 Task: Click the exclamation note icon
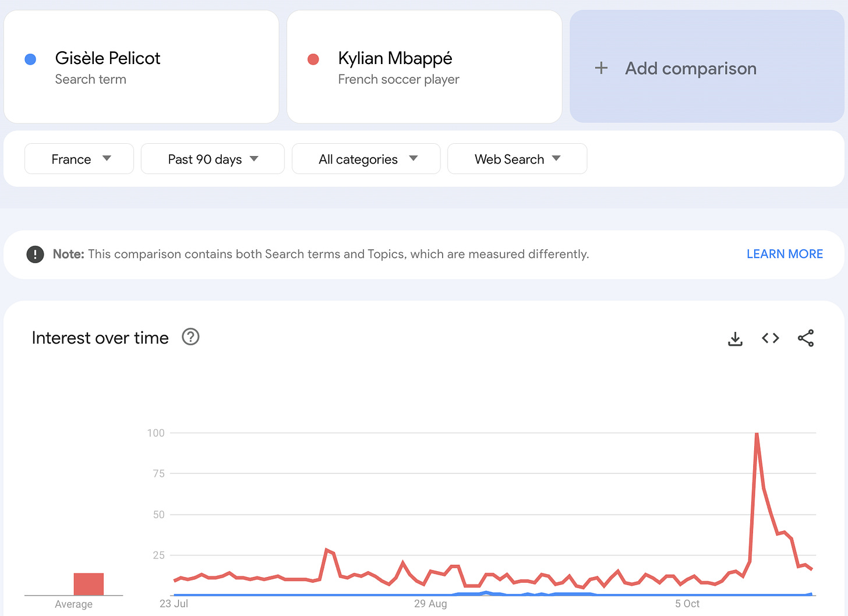pyautogui.click(x=35, y=254)
